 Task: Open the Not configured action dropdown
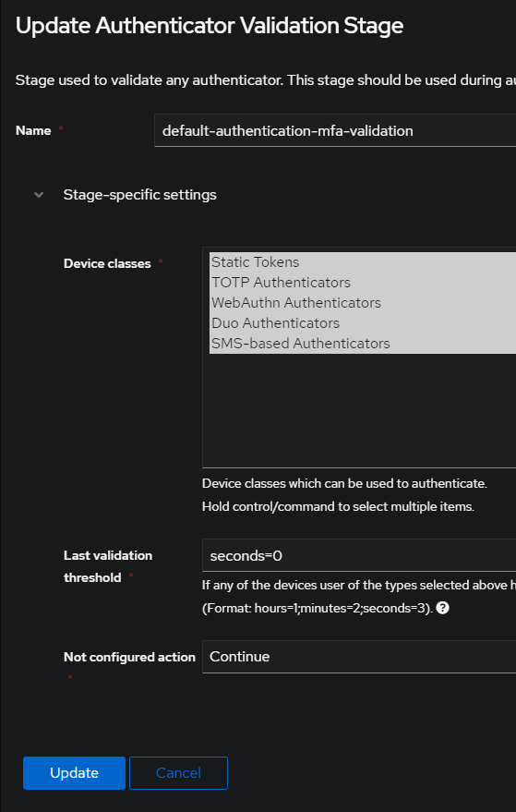[x=359, y=657]
